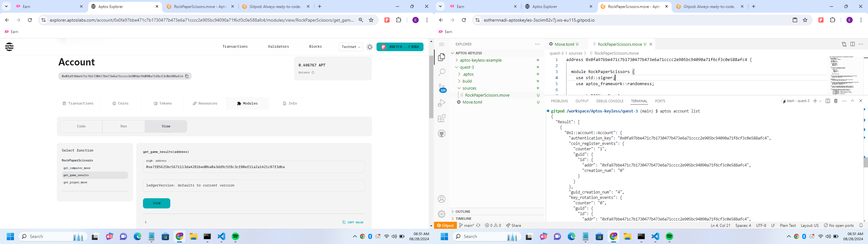
Task: Toggle light/dark theme with the sun icon
Action: [x=370, y=47]
